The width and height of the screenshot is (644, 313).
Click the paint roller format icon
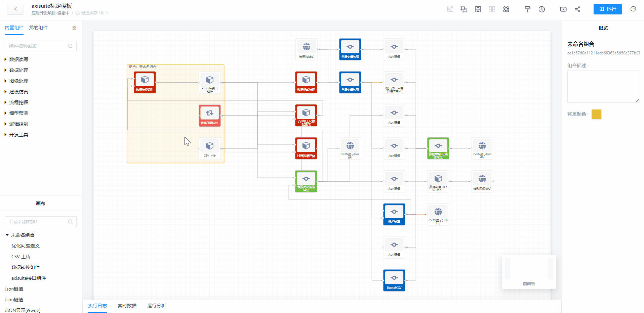coord(527,9)
